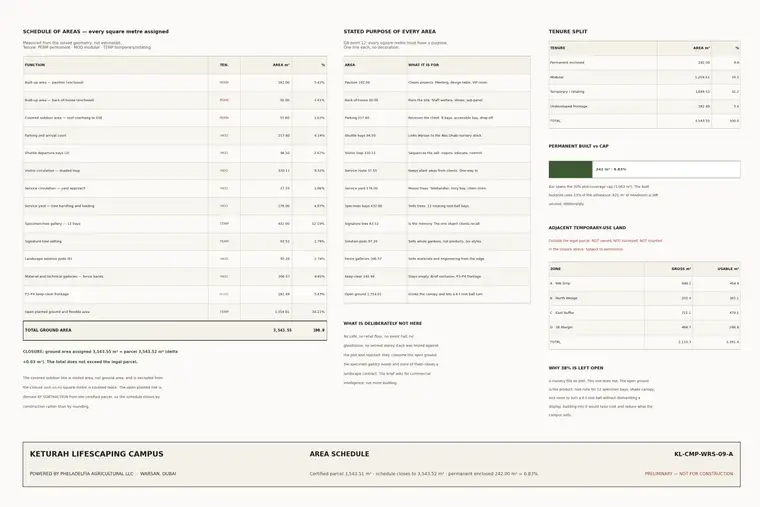Select the red 'Outside the legal parcel' warning
760x507 pixels.
tap(605, 245)
